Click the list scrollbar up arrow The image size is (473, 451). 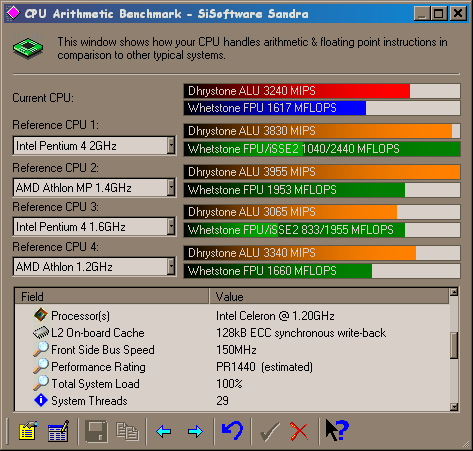click(454, 292)
